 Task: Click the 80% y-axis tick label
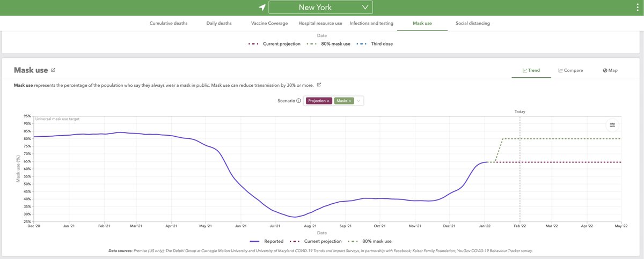coord(27,139)
